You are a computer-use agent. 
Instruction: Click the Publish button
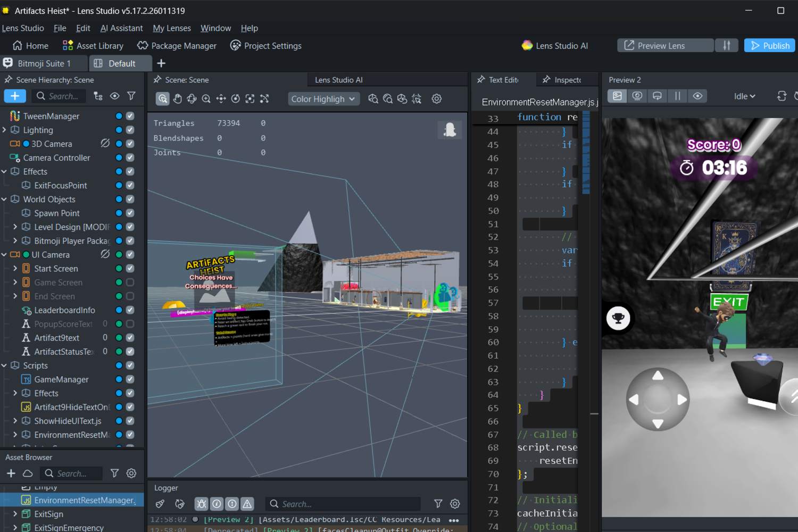769,46
